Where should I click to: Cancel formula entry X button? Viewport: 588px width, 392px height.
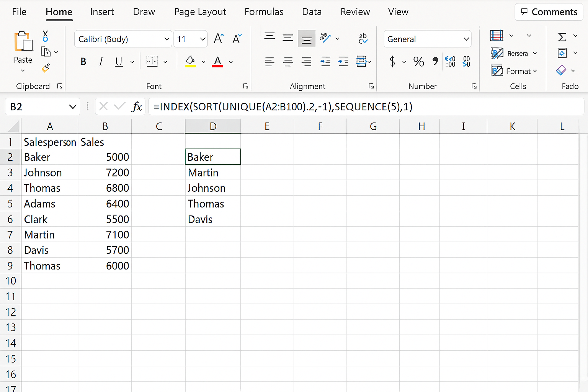click(103, 106)
